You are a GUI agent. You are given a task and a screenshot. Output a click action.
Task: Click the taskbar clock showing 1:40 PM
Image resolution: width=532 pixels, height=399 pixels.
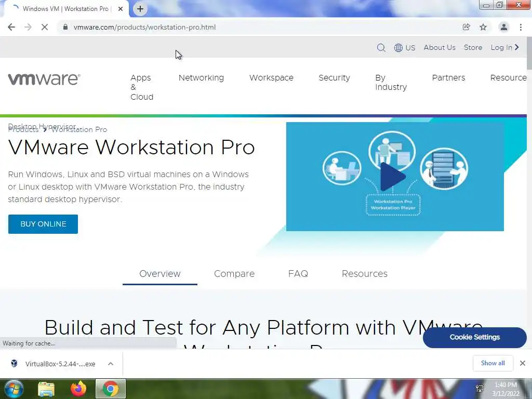click(506, 389)
